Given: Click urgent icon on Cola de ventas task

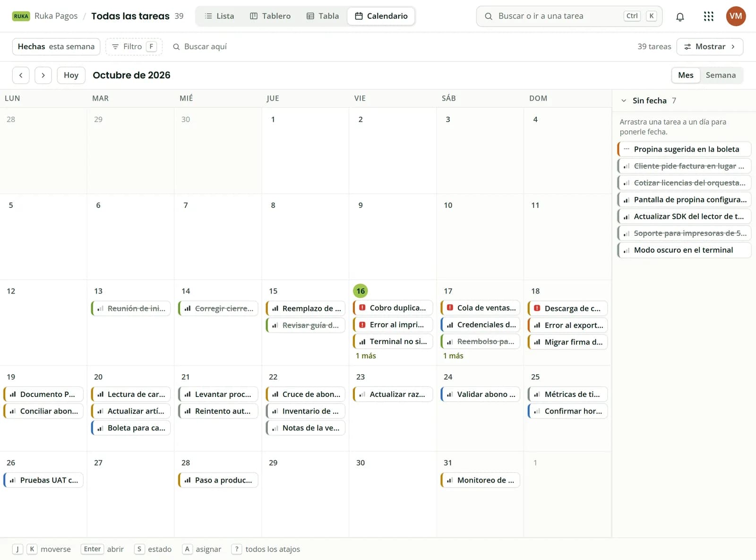Looking at the screenshot, I should point(450,308).
